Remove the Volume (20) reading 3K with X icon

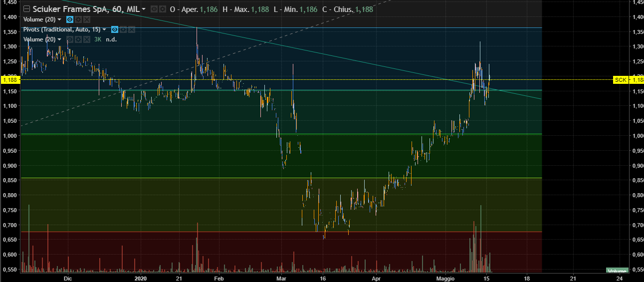tap(87, 39)
